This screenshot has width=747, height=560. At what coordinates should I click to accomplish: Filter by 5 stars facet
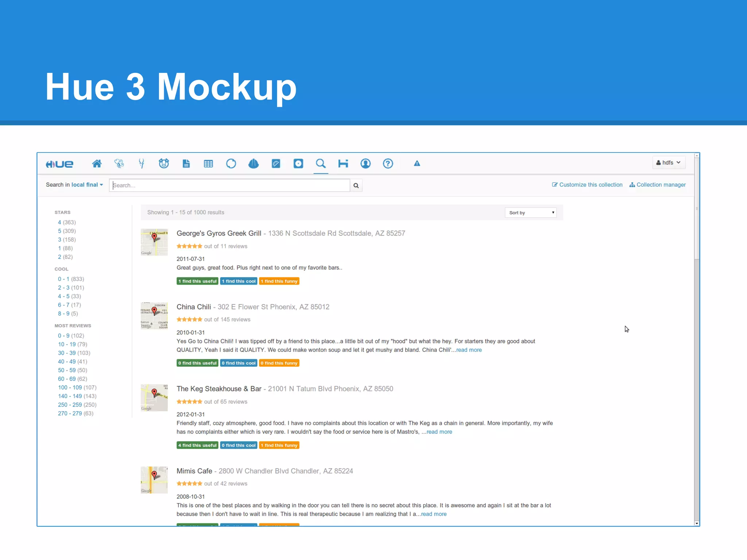(59, 231)
